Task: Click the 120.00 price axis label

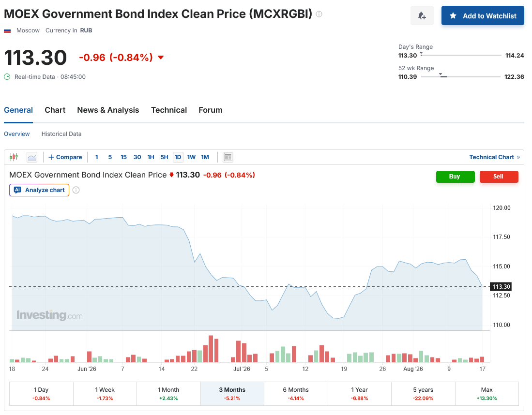Action: pos(502,208)
